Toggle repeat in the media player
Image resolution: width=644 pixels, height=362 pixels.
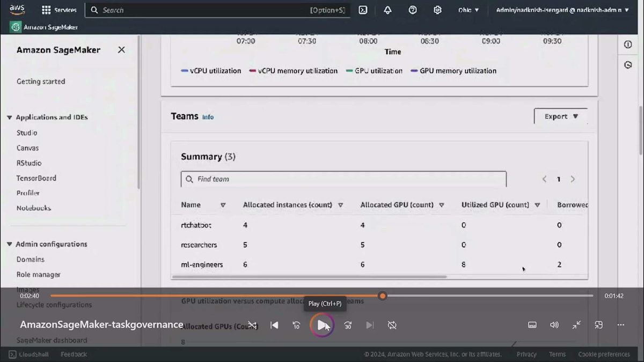point(392,325)
